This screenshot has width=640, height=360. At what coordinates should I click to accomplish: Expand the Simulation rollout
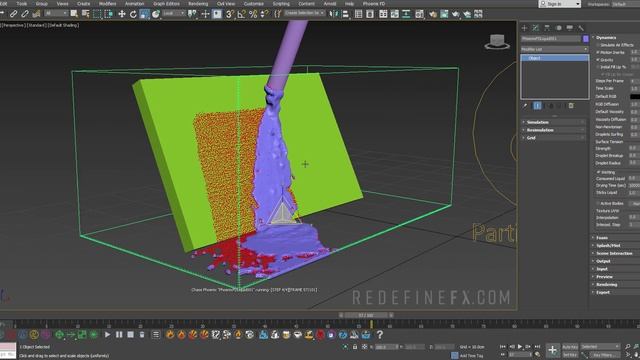pyautogui.click(x=554, y=122)
